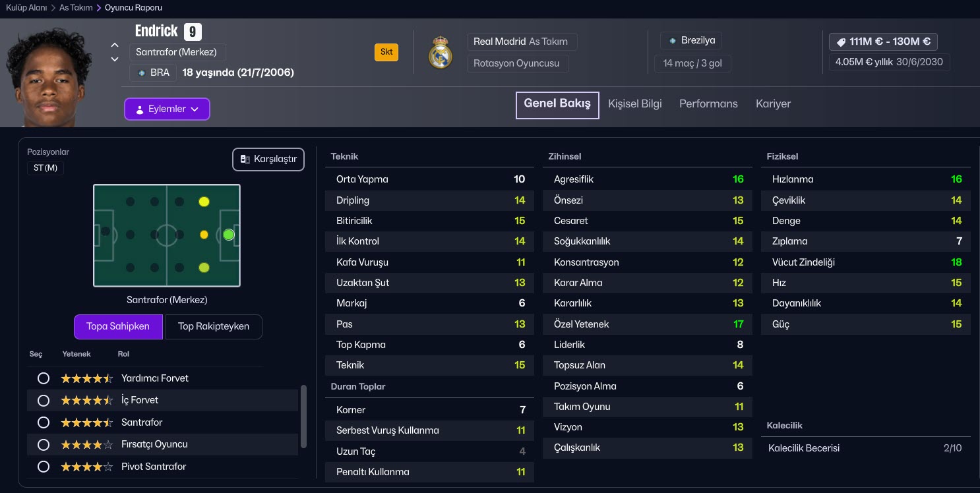Click the Top Rakipteyken button
This screenshot has height=493, width=980.
tap(214, 327)
